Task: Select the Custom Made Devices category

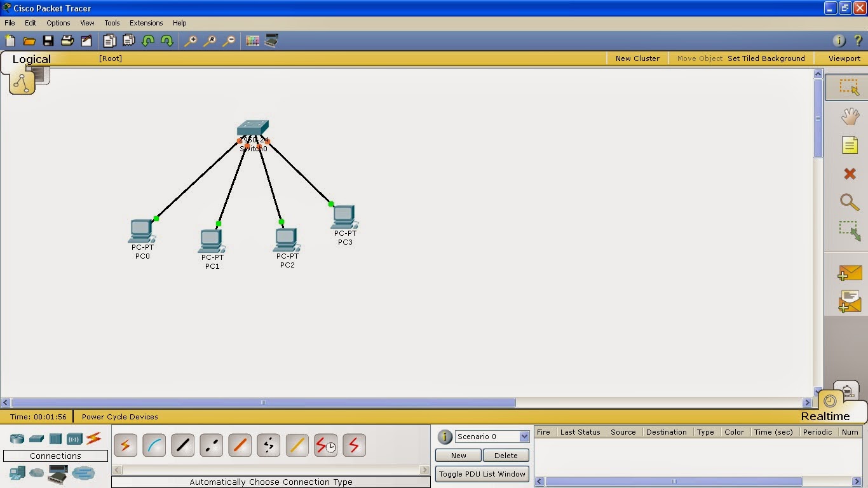Action: [x=58, y=473]
